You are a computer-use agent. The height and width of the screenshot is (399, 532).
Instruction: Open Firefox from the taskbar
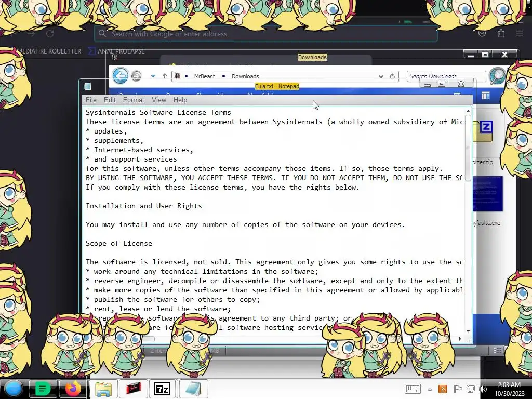(73, 389)
